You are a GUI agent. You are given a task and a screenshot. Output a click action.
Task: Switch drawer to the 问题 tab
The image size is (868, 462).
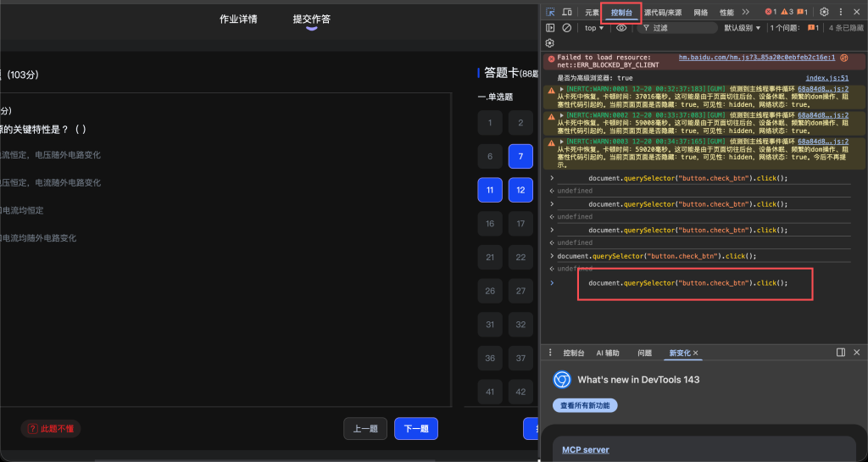pyautogui.click(x=644, y=353)
